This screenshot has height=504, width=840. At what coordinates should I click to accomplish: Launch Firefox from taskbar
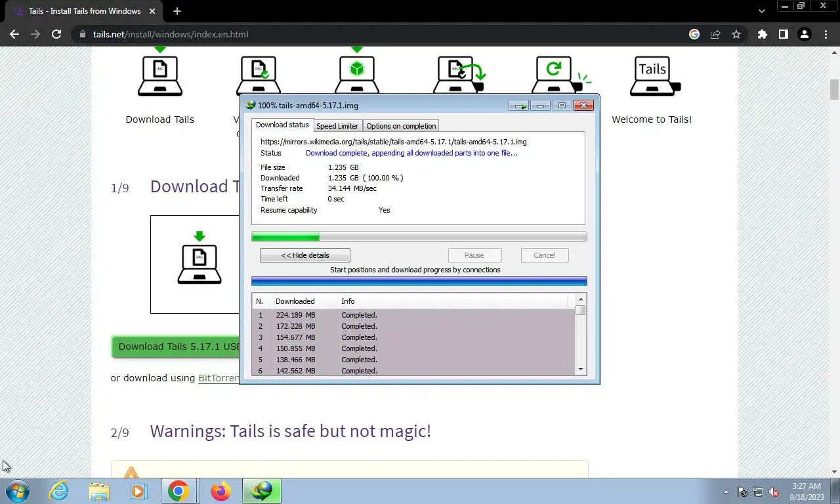[x=221, y=491]
